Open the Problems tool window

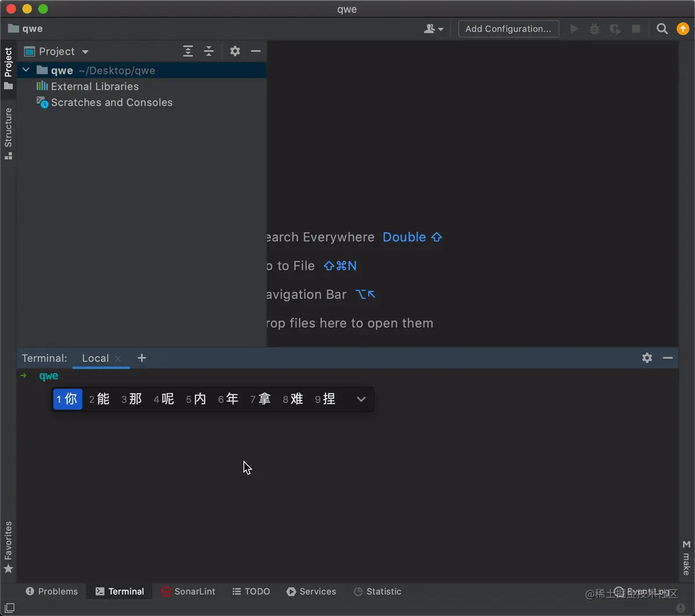pyautogui.click(x=52, y=591)
